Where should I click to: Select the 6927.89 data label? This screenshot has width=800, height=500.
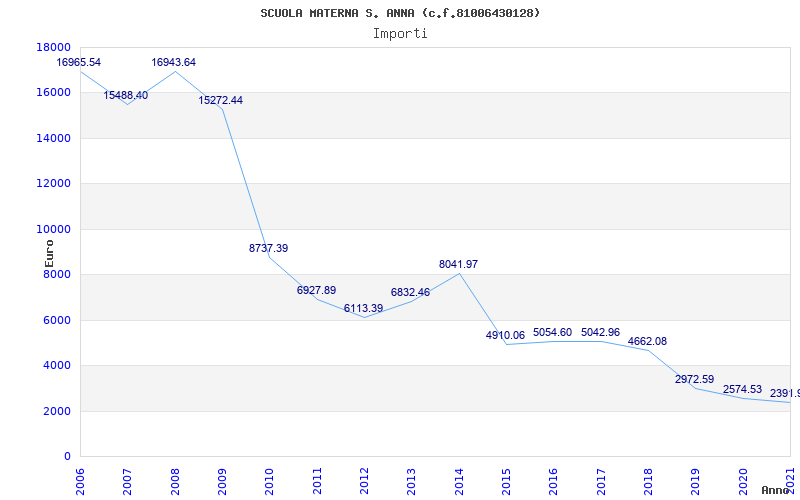click(x=316, y=290)
